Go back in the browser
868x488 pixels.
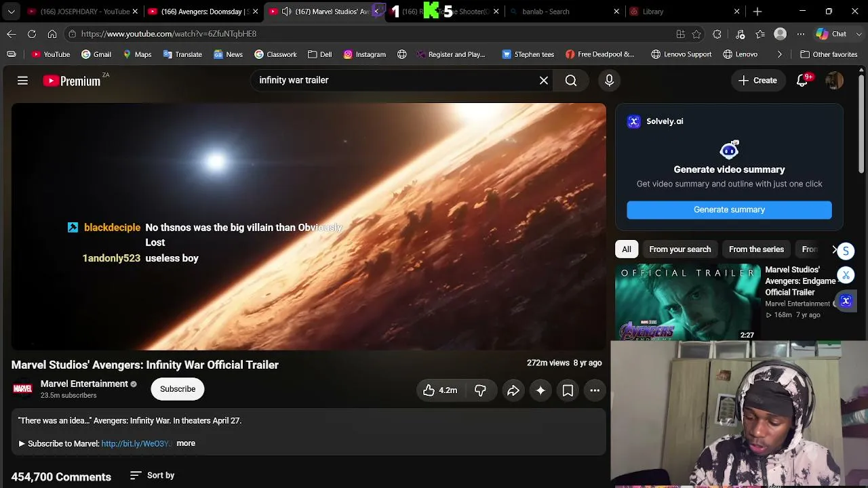(12, 34)
